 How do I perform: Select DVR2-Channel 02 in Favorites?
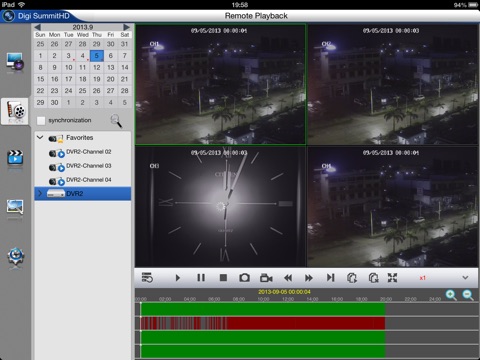[x=83, y=152]
